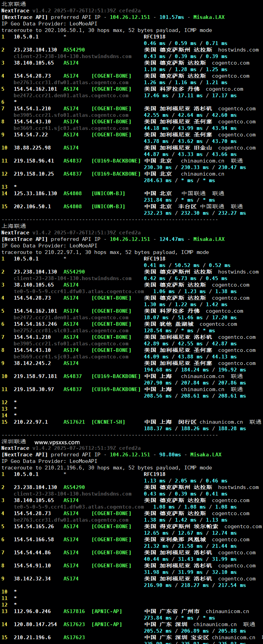Select the 188.37 ms latency value

tap(158, 429)
